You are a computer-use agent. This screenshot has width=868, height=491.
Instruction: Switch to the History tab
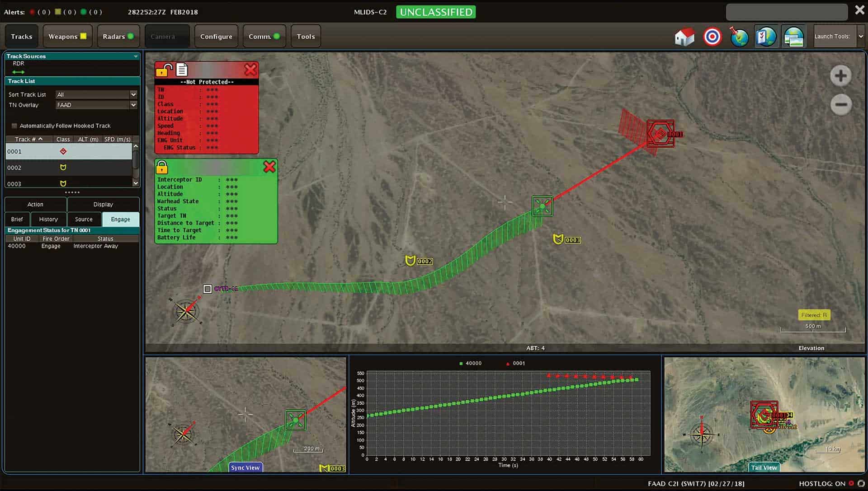coord(48,219)
